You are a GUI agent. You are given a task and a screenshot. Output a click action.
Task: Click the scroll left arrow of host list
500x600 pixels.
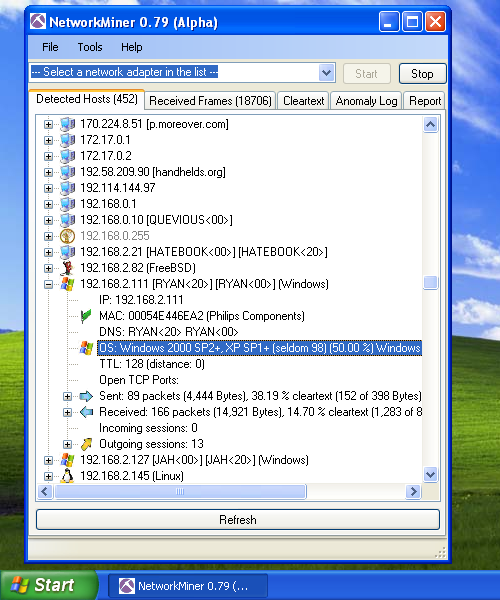(x=45, y=491)
